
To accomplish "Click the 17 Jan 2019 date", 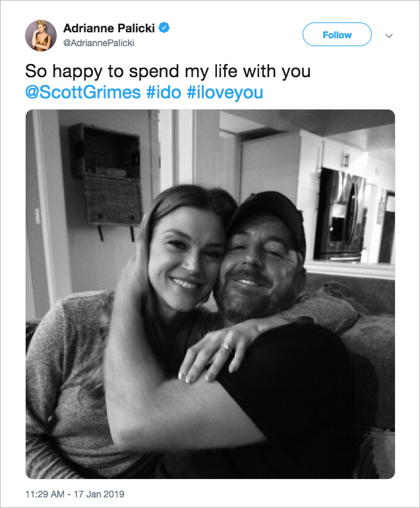I will [x=100, y=493].
